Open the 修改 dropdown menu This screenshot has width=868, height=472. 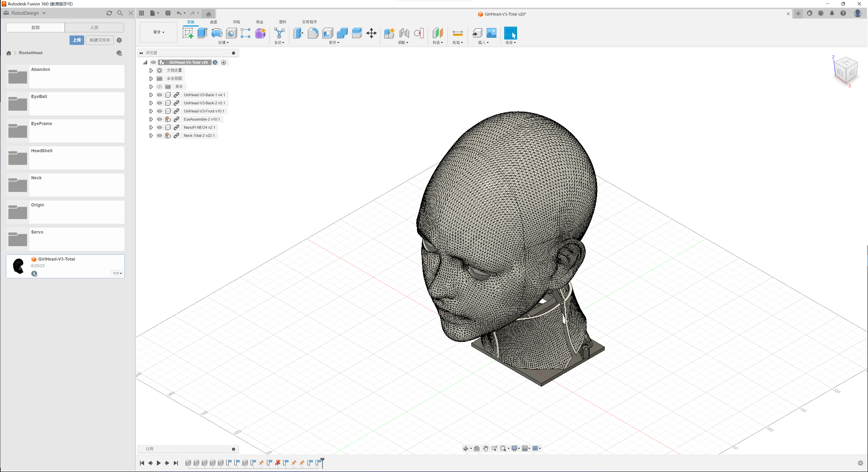(334, 42)
